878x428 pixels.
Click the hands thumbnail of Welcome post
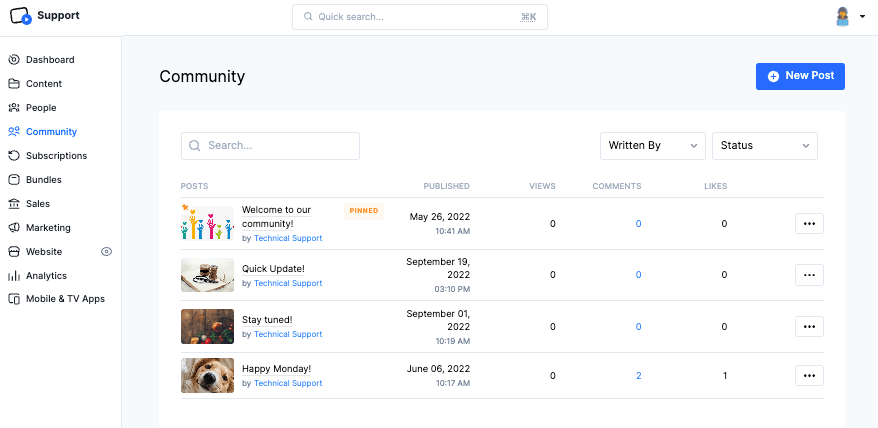click(x=207, y=222)
